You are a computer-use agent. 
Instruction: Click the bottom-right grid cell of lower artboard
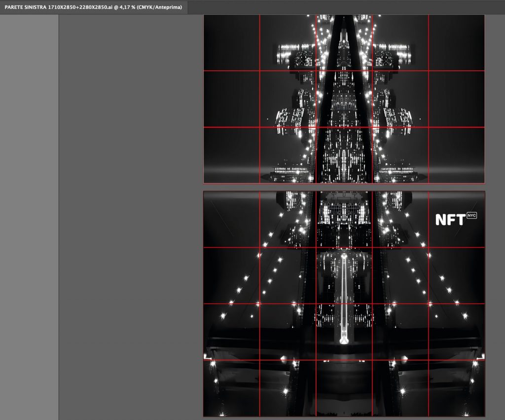point(456,388)
